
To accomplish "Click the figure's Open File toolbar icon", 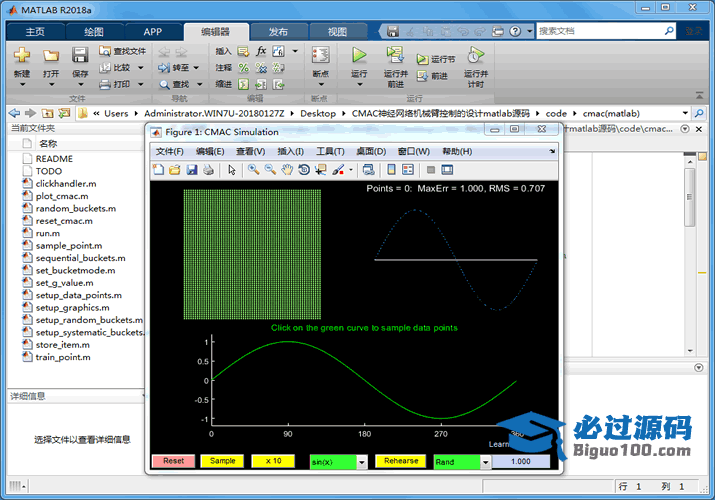I will tap(175, 170).
